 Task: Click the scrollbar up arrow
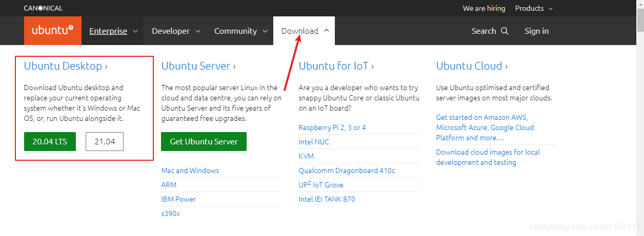(x=639, y=4)
